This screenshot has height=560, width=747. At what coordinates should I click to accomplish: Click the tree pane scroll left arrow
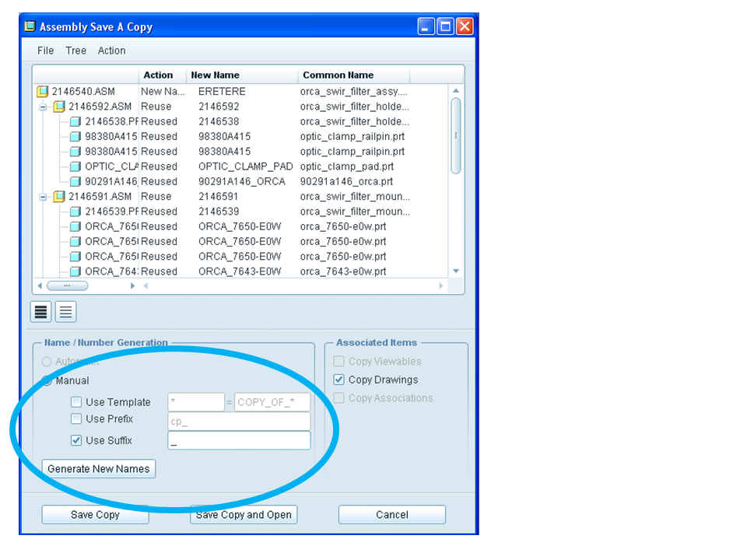point(40,285)
